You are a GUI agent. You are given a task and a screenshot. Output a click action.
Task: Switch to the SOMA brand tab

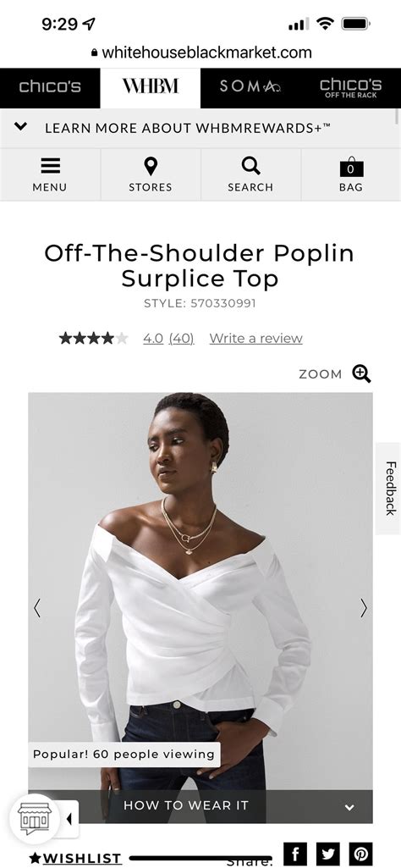[250, 87]
